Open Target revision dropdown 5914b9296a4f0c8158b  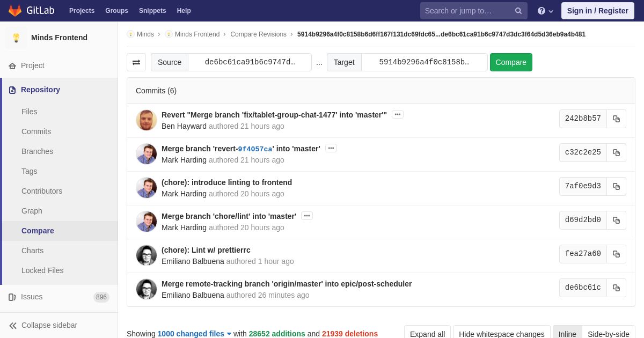click(x=424, y=62)
